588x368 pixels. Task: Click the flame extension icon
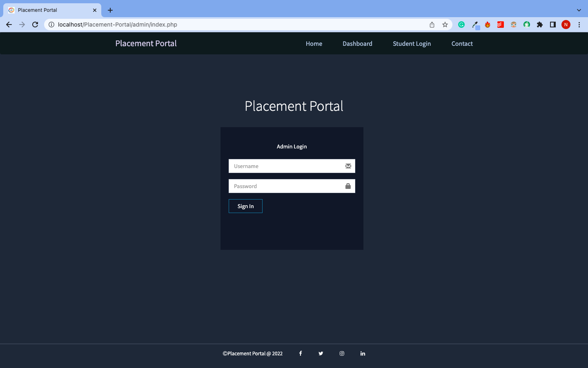[488, 25]
